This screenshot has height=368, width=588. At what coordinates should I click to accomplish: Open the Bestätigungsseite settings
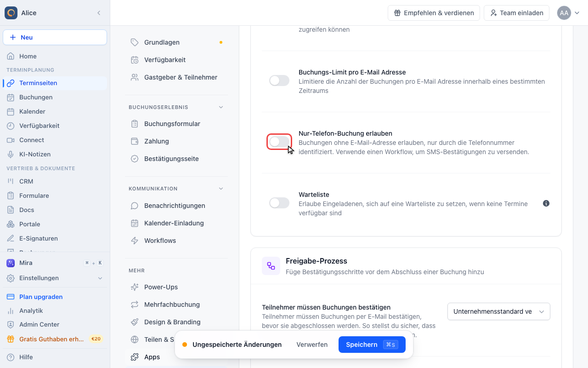click(x=176, y=159)
